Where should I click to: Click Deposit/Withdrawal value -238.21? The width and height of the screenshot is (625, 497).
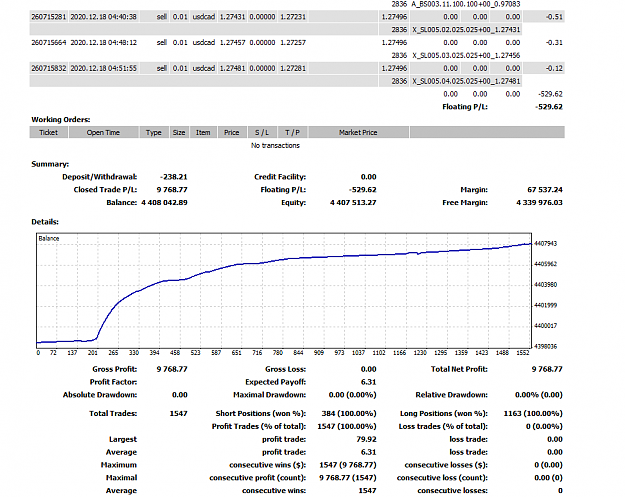173,177
